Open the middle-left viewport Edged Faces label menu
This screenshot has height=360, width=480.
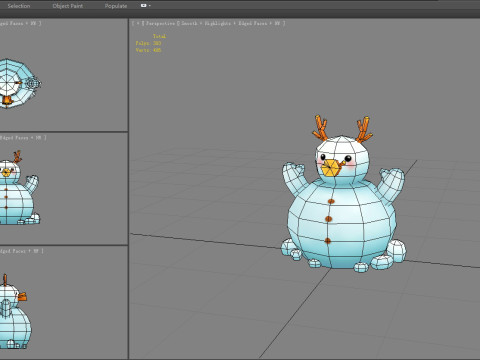(x=23, y=137)
